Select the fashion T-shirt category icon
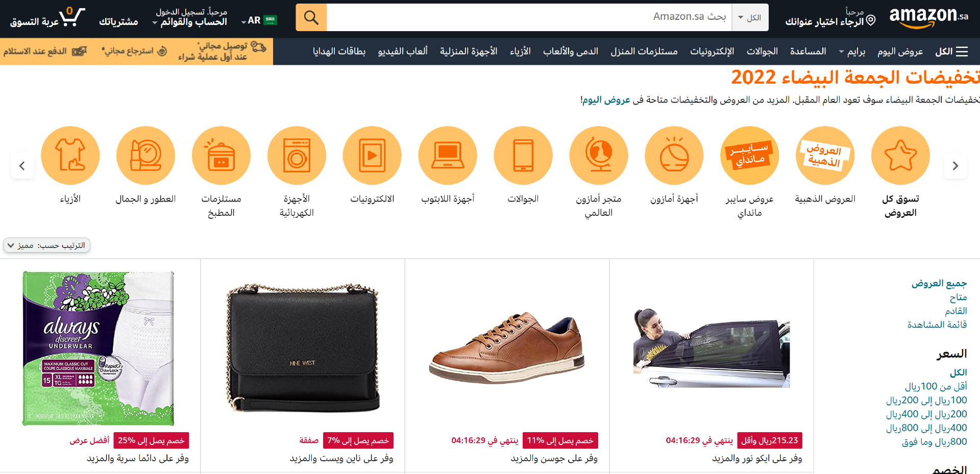 (70, 156)
